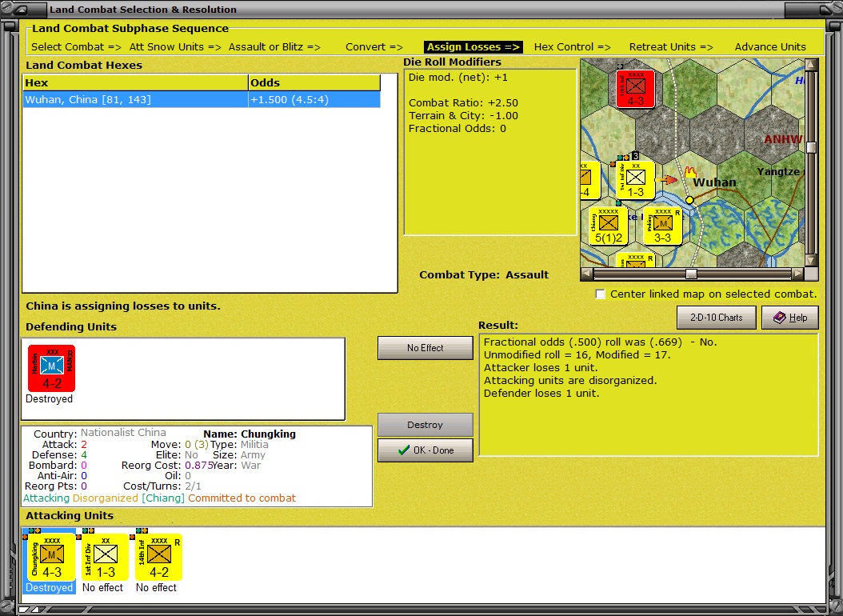This screenshot has width=843, height=616.
Task: Select the Wuhan, China combat hex row
Action: tap(202, 99)
